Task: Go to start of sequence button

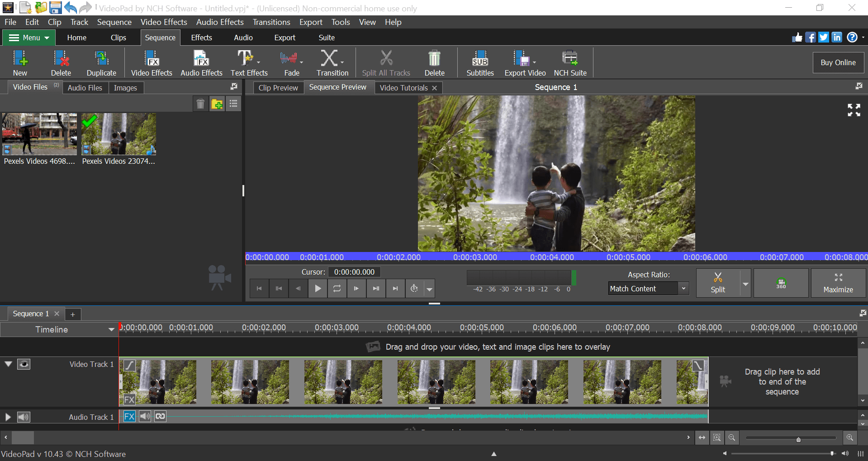Action: pos(259,289)
